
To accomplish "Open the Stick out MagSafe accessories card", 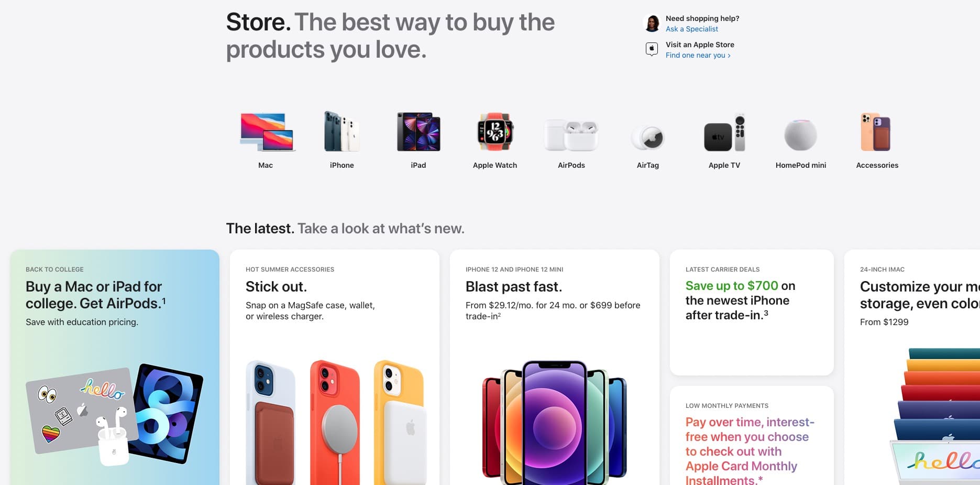I will coord(335,367).
